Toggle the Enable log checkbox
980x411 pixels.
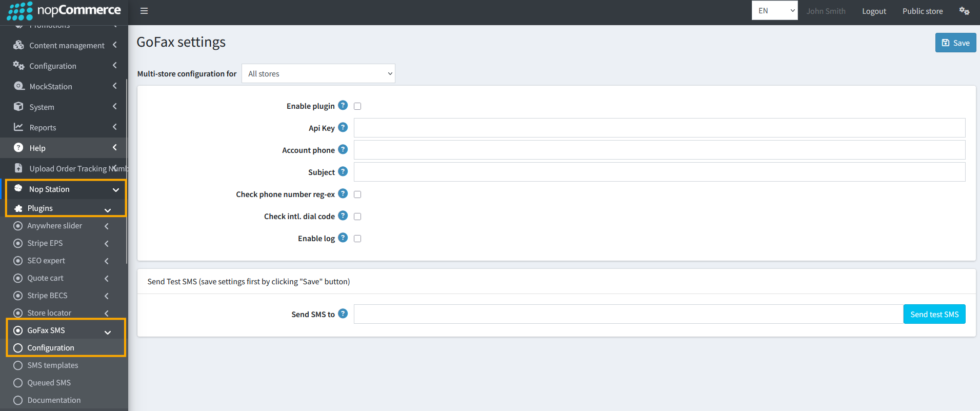[x=357, y=239]
